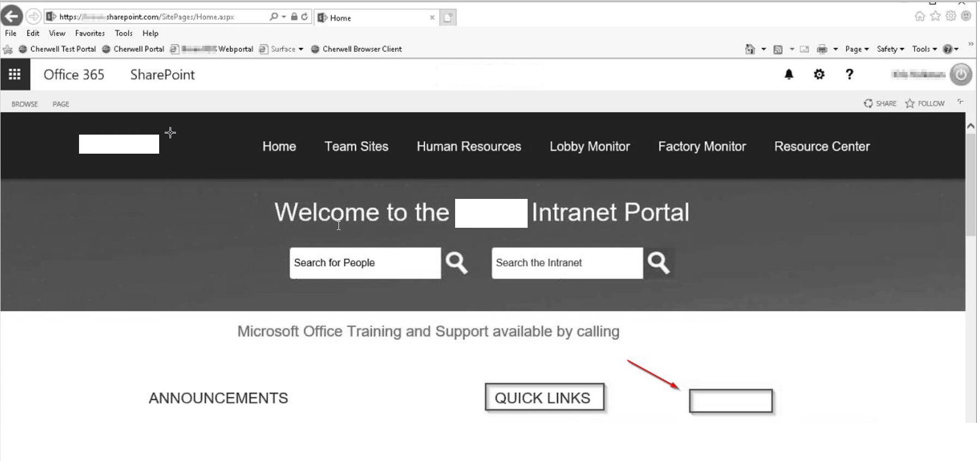Open the Human Resources navigation link
980x461 pixels.
469,147
